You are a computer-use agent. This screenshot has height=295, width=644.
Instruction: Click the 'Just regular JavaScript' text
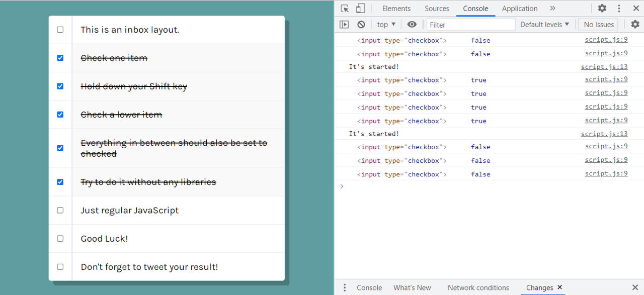130,211
